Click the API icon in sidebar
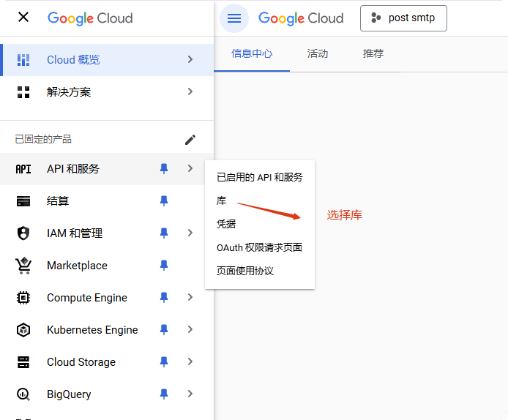 click(x=23, y=169)
